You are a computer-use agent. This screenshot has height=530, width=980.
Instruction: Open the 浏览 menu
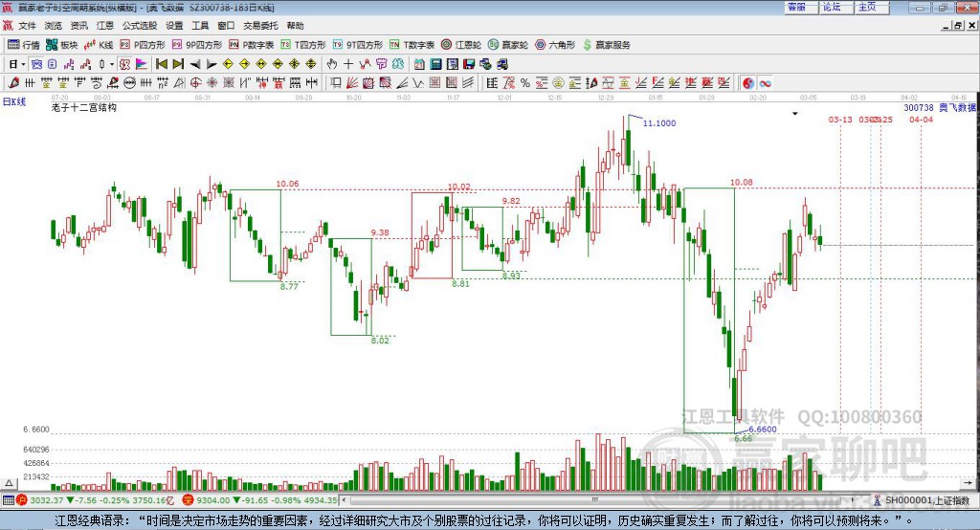[x=54, y=26]
